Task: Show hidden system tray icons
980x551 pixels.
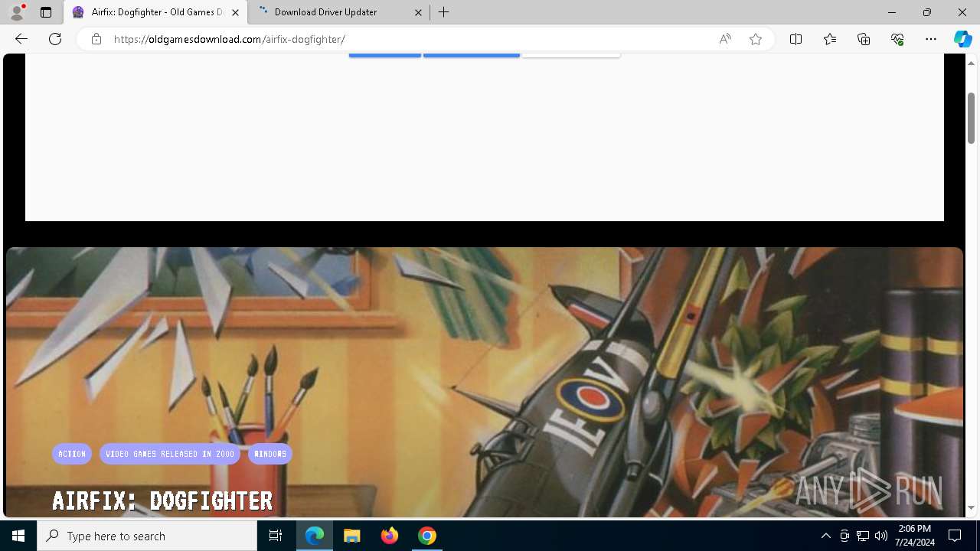Action: pos(825,536)
